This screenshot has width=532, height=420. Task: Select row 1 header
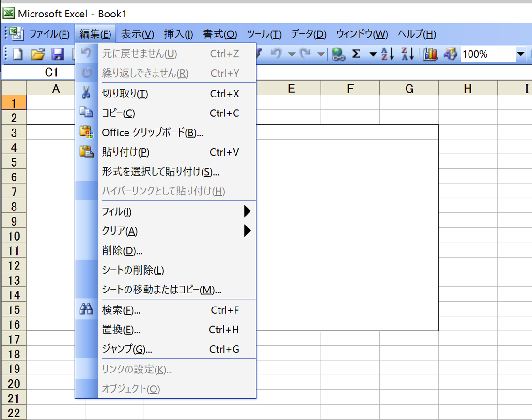click(14, 102)
